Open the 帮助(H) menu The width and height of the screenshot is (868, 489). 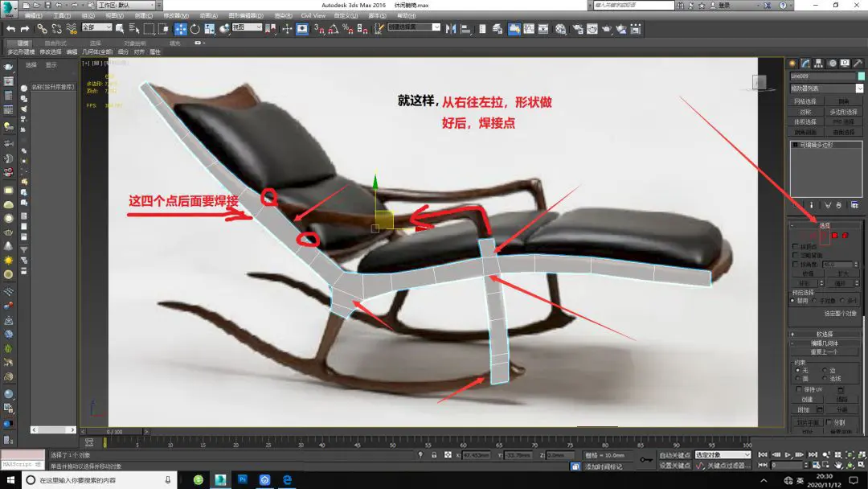(407, 15)
